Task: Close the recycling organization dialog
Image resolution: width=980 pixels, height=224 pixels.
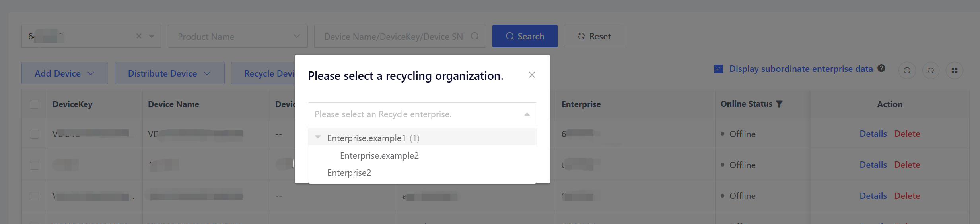Action: [x=532, y=75]
